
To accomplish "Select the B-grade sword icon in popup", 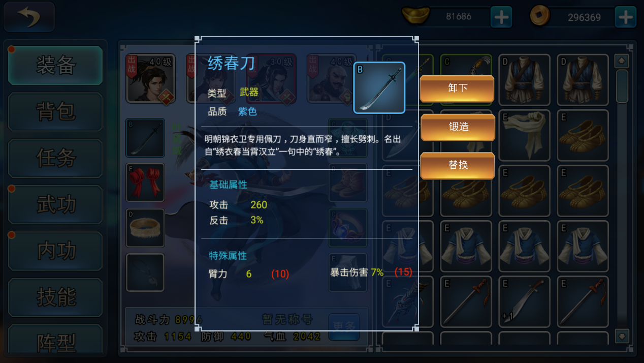I will point(379,87).
